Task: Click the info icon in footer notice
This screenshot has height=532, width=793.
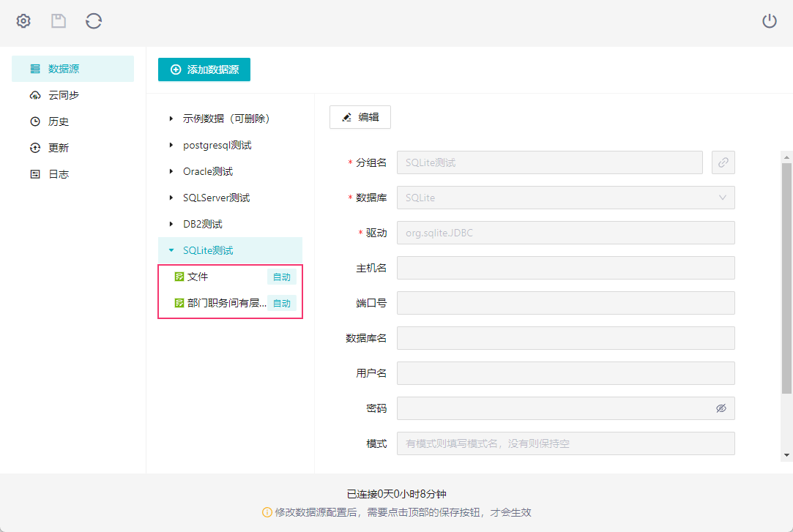Action: point(267,512)
